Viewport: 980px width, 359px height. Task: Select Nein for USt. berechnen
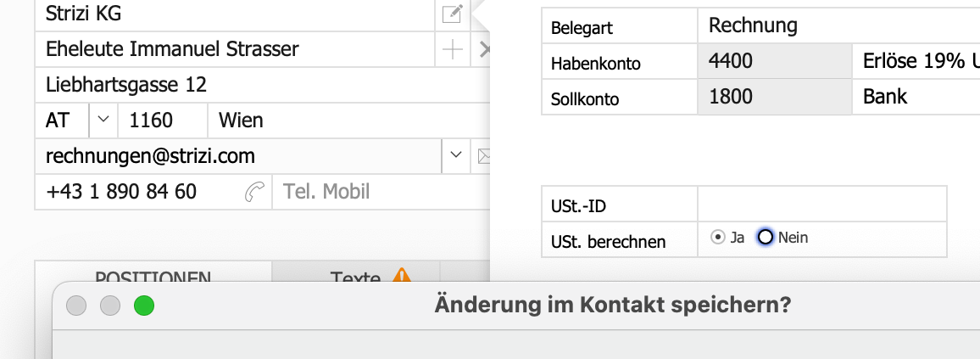(x=766, y=238)
